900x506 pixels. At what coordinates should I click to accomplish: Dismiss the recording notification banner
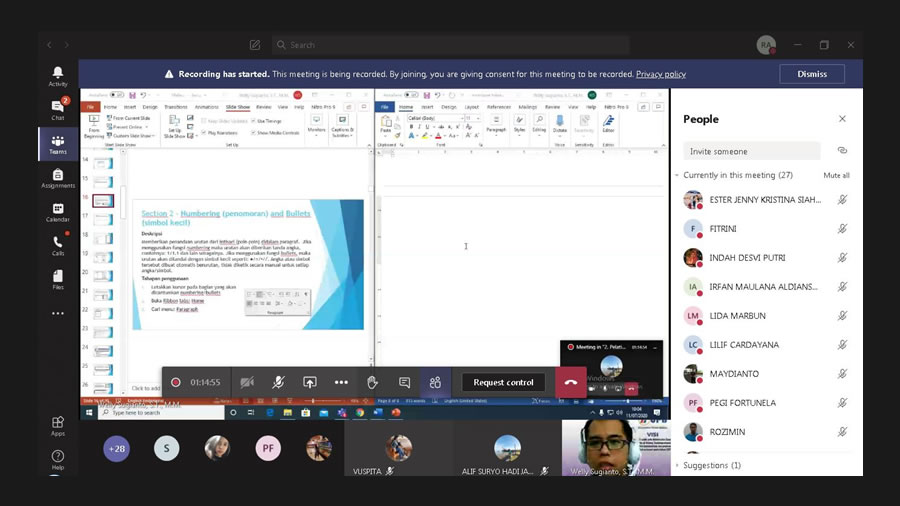[811, 74]
